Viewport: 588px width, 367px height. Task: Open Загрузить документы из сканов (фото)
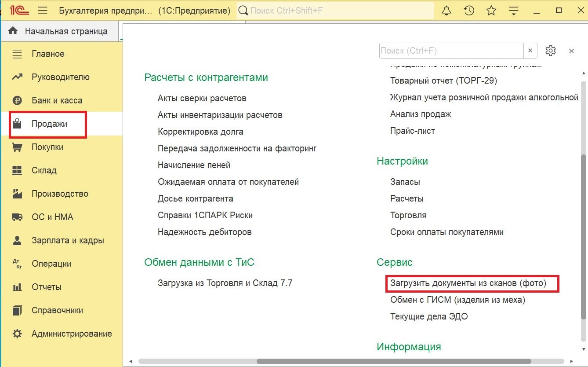pos(468,283)
